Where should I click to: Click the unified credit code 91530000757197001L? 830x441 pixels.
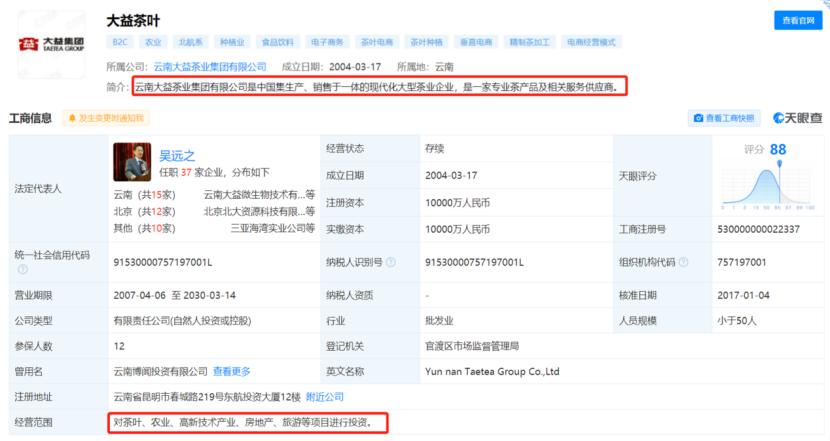tap(163, 262)
